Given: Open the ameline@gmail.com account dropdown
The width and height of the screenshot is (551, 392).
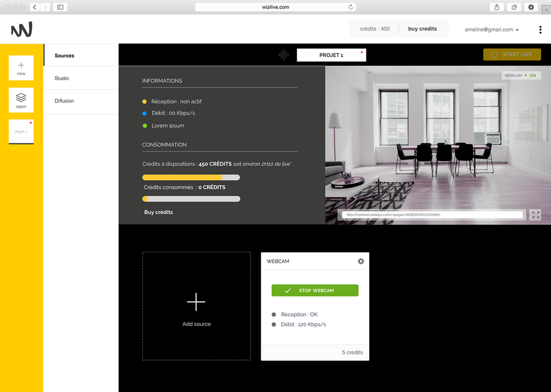Looking at the screenshot, I should coord(492,29).
